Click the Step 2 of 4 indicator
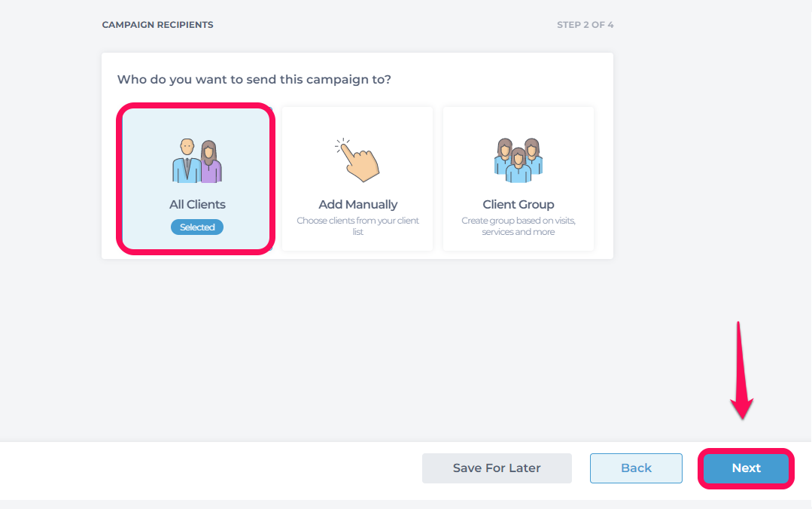Screen dimensions: 812x509 click(x=585, y=25)
